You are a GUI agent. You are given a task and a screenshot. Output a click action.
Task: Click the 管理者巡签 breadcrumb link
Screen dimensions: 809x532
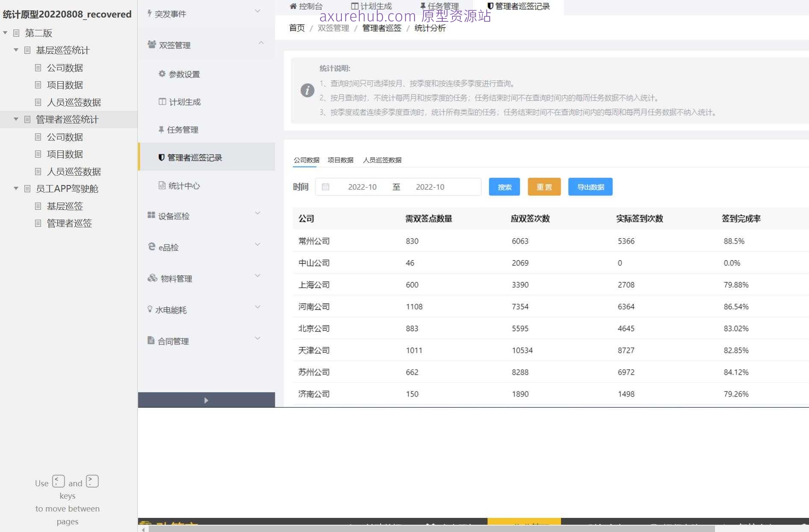[x=382, y=28]
